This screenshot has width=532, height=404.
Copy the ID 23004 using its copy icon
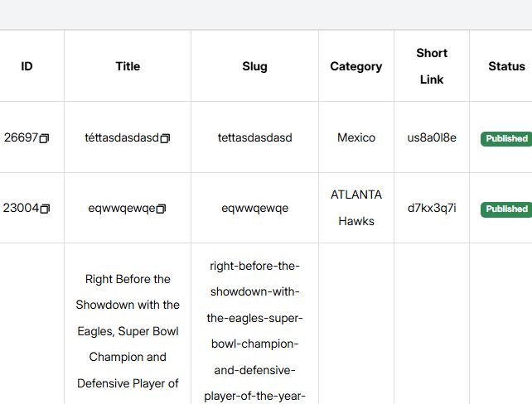(x=45, y=209)
